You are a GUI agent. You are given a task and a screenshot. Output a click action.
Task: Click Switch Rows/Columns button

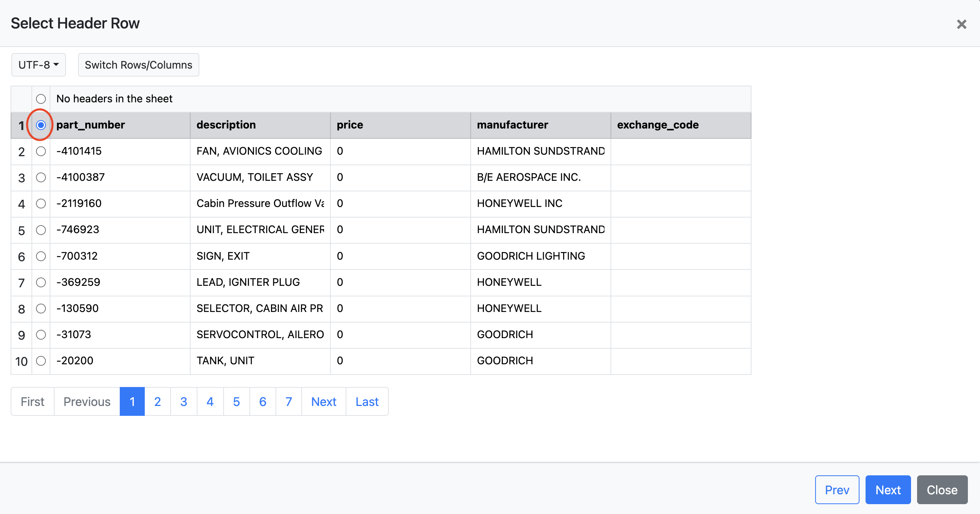click(138, 65)
